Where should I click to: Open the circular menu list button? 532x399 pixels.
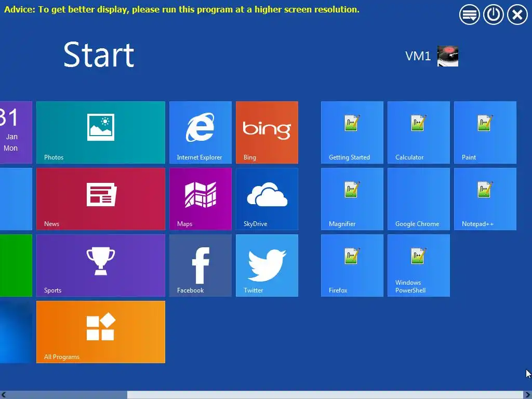tap(470, 15)
